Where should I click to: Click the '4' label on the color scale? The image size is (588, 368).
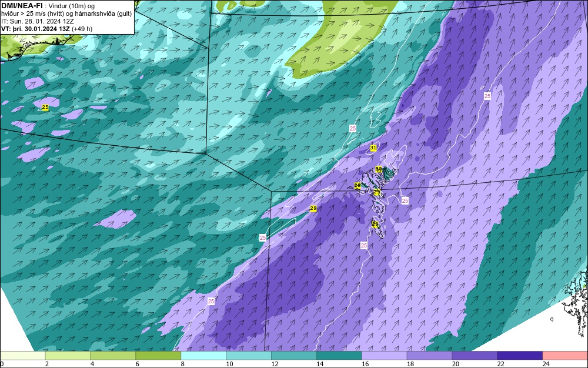92,364
